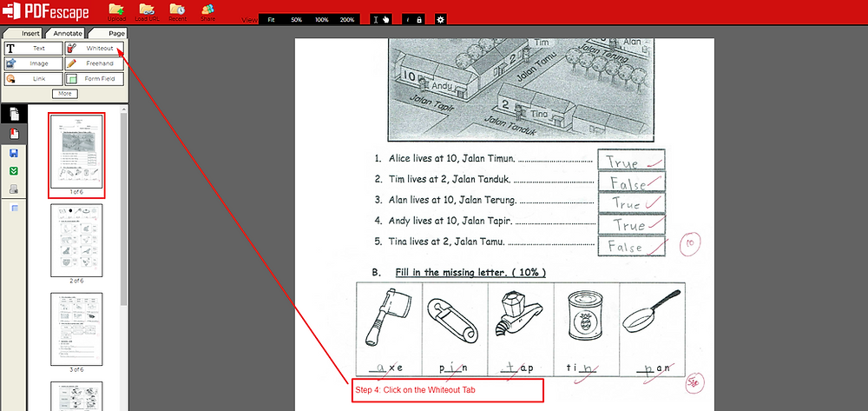Click the PDFescape logo

point(45,11)
